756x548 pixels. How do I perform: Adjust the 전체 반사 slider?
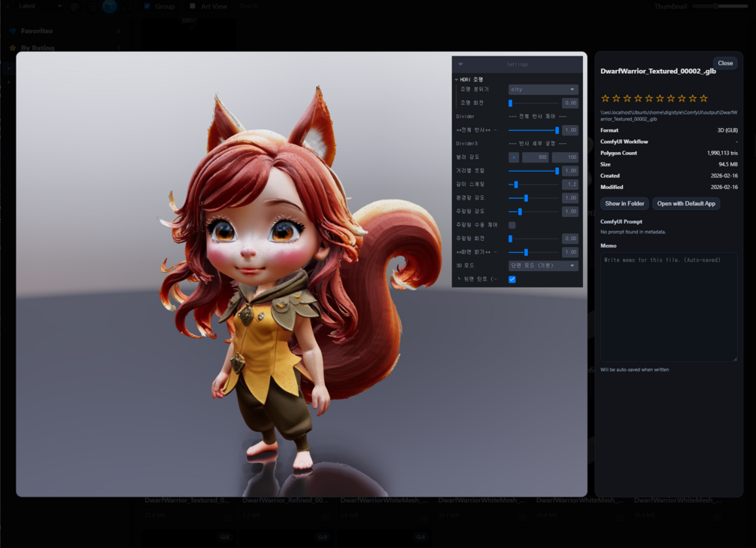534,130
